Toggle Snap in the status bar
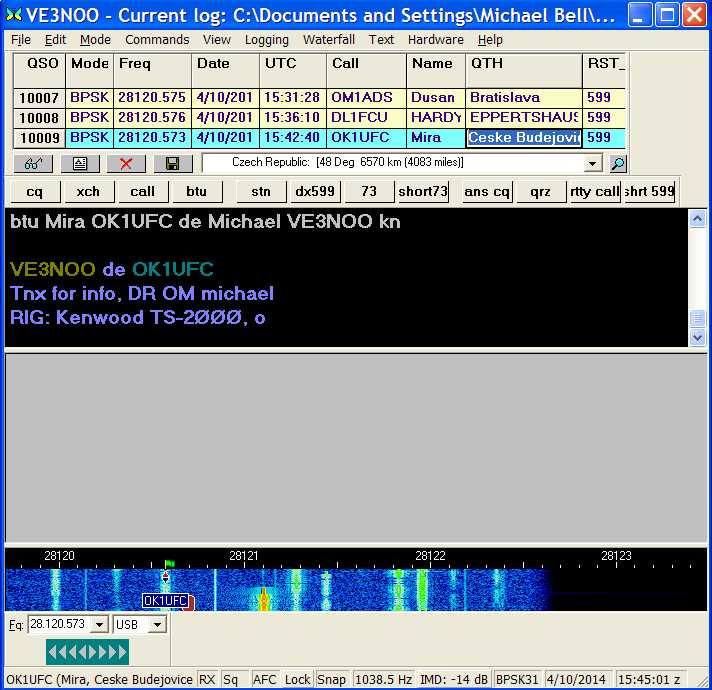The image size is (712, 690). pyautogui.click(x=332, y=680)
